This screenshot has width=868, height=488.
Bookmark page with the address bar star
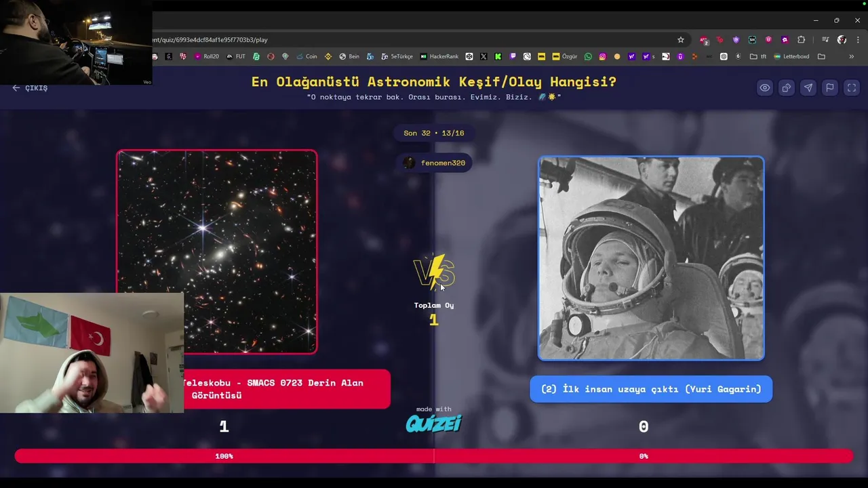681,40
